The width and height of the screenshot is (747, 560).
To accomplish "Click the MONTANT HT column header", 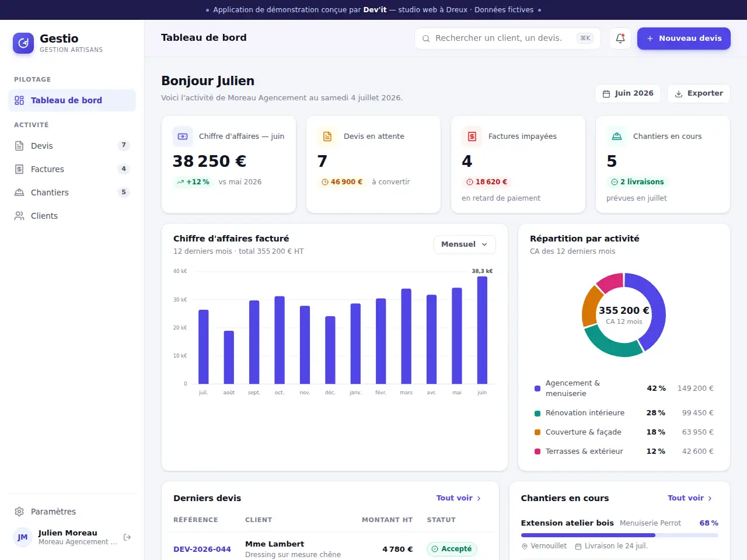I will tap(387, 520).
